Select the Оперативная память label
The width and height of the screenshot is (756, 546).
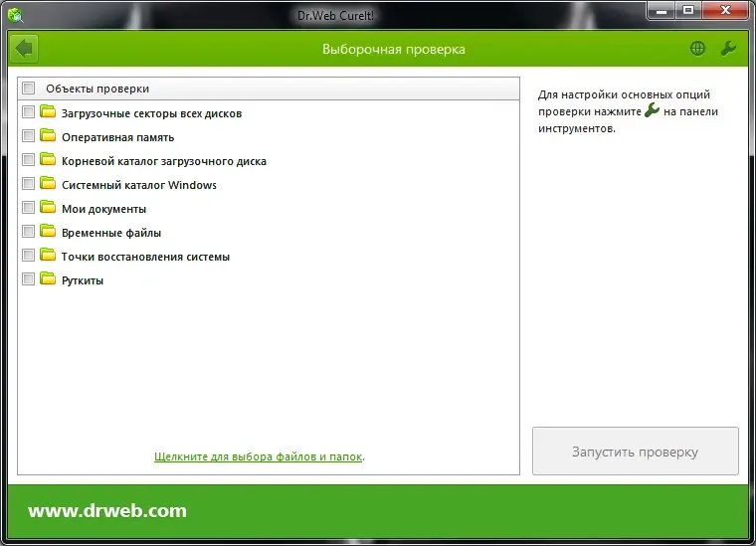coord(117,137)
